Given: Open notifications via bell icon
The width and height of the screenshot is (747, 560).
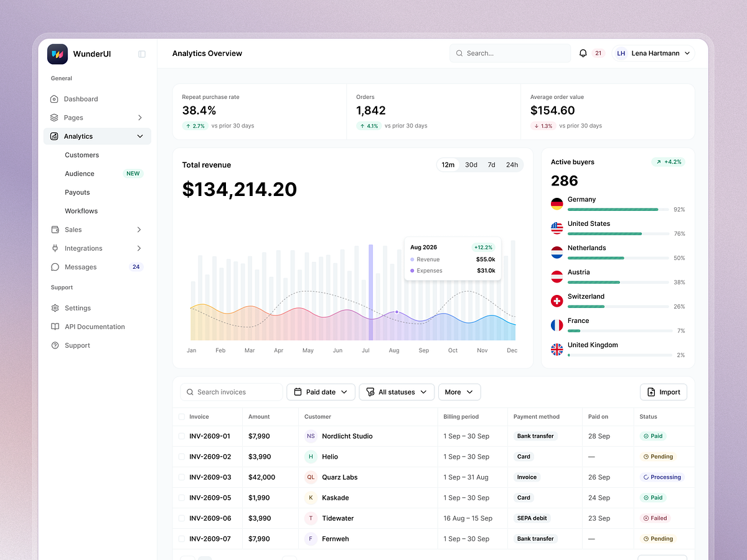Looking at the screenshot, I should coord(583,54).
